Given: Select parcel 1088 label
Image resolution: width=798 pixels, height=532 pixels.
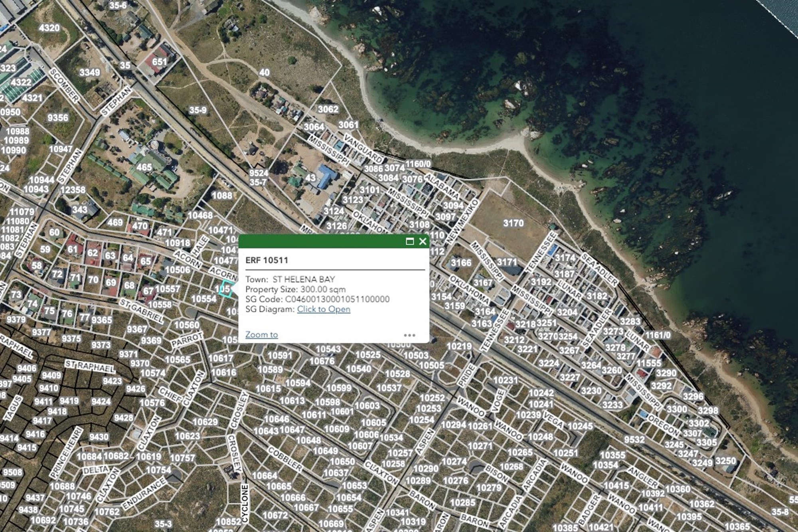Looking at the screenshot, I should coord(222,196).
